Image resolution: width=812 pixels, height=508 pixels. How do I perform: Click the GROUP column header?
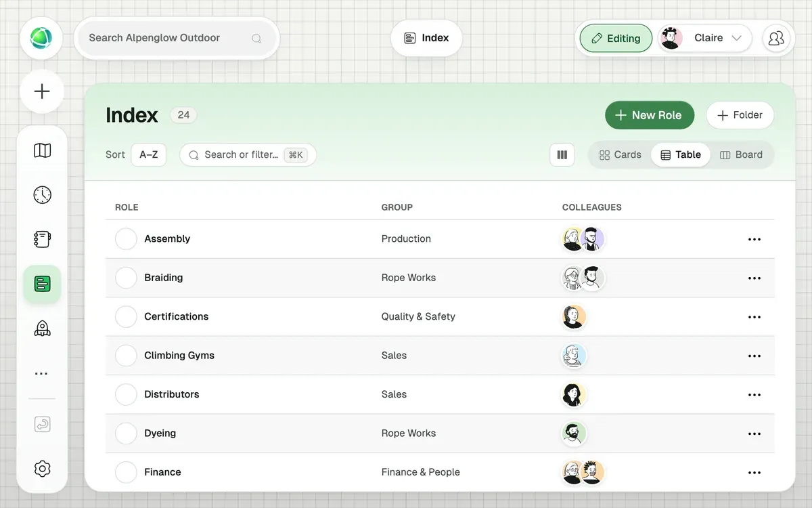397,207
